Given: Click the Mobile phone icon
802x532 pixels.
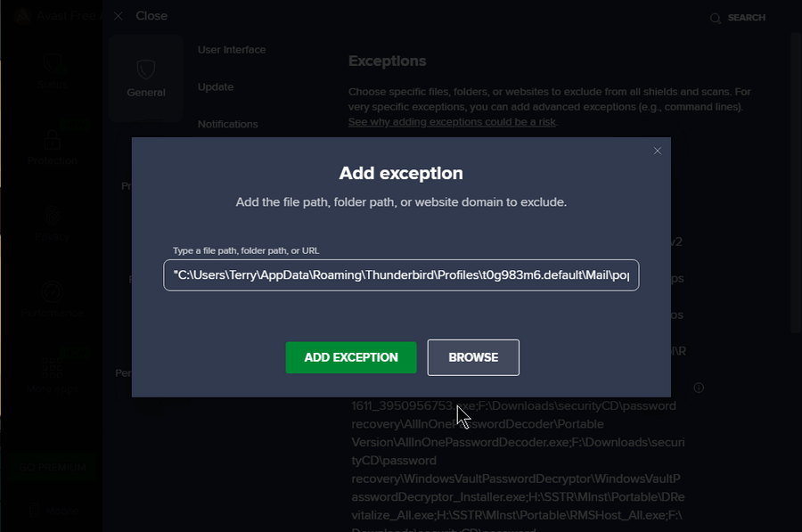Looking at the screenshot, I should pos(34,510).
